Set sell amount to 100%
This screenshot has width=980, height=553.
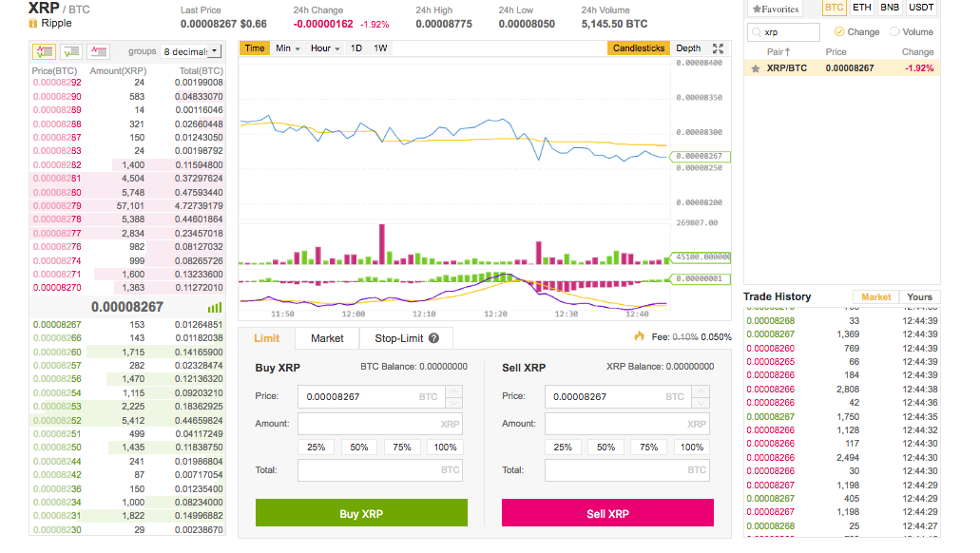click(x=692, y=447)
